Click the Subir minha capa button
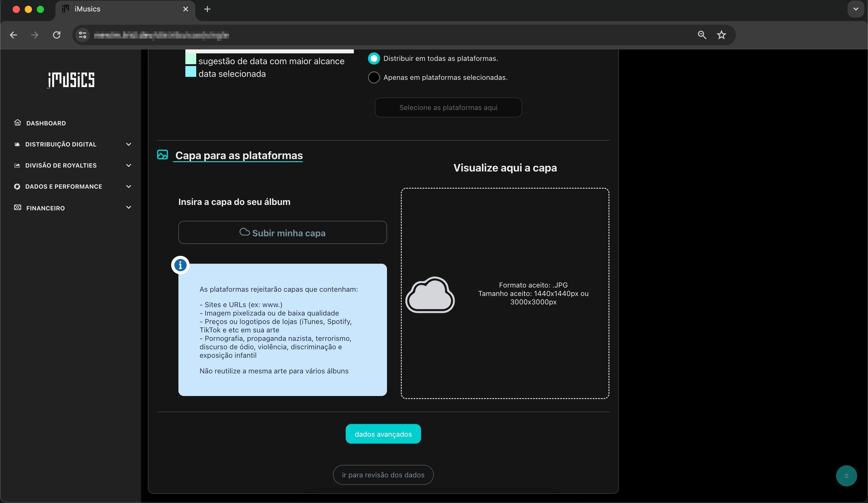Viewport: 868px width, 503px height. point(282,233)
